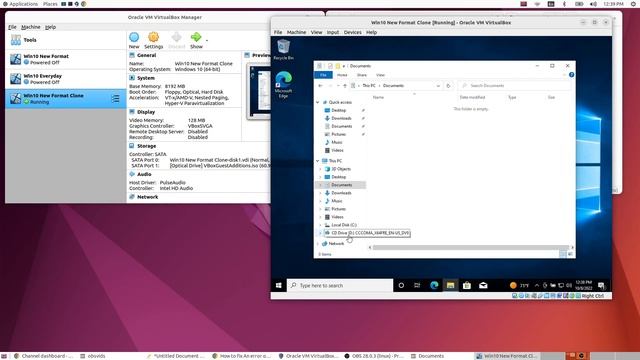Launch Edge from Windows taskbar
Screen dimensions: 640x360
click(434, 285)
